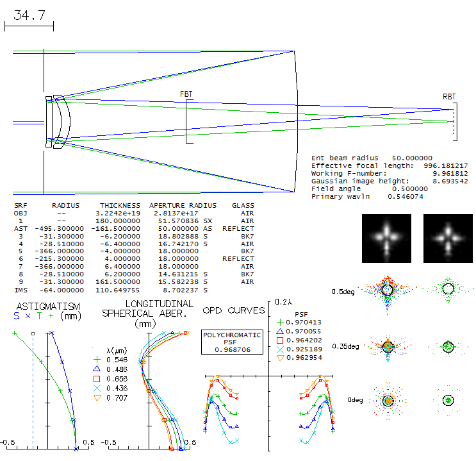Select the left PSF intensity image

tap(387, 236)
